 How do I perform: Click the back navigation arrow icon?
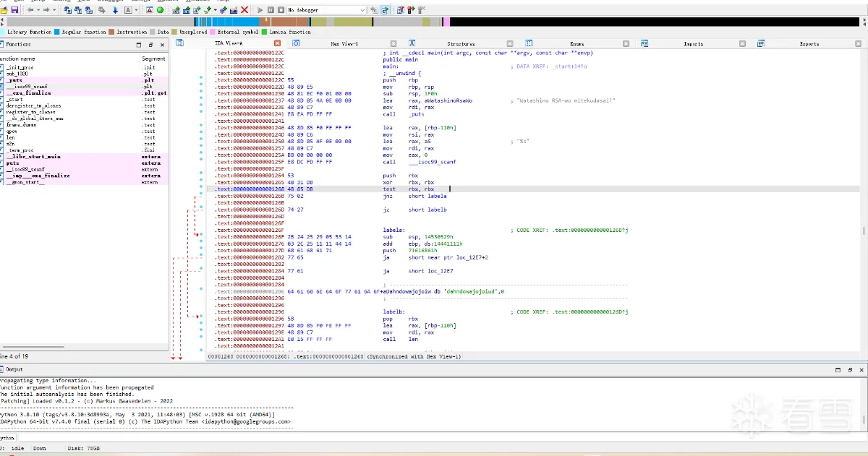pos(30,10)
